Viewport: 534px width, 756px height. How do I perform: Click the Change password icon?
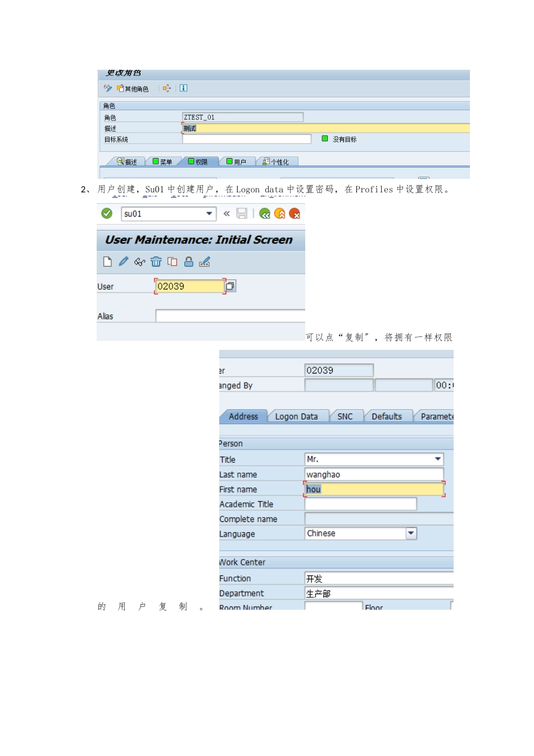pos(205,262)
